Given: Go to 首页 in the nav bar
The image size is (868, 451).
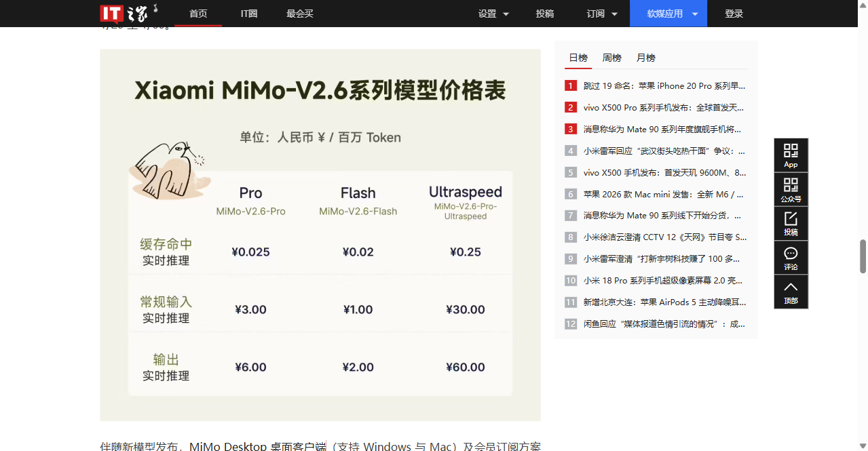Looking at the screenshot, I should point(198,14).
